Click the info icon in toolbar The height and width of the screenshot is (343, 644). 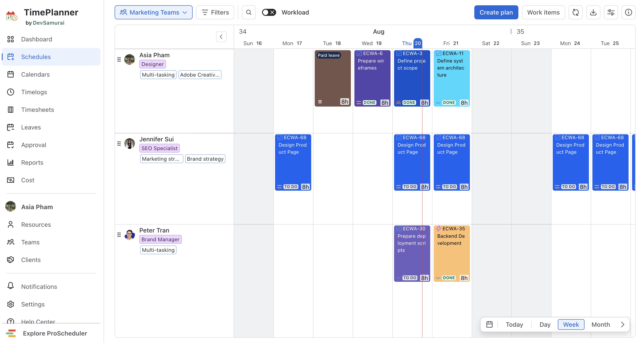628,12
